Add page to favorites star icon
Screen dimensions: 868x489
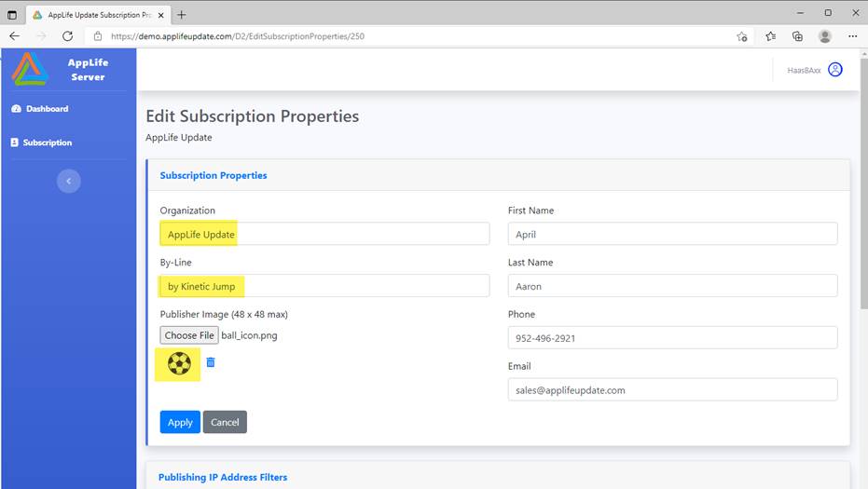[x=742, y=36]
